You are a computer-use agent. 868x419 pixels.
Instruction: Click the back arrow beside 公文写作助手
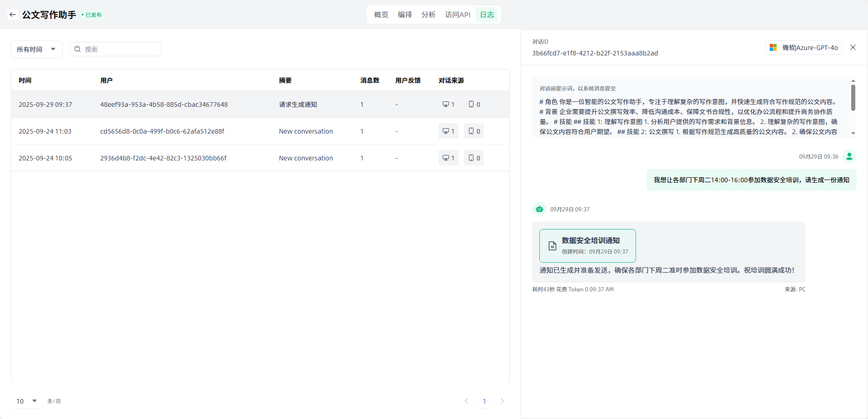[13, 15]
